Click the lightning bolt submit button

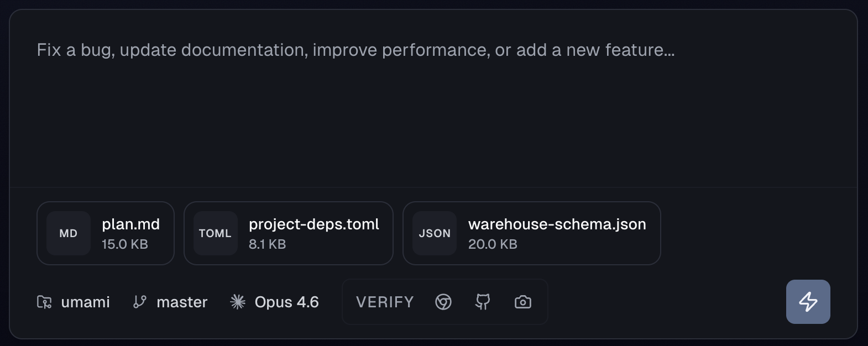[808, 302]
